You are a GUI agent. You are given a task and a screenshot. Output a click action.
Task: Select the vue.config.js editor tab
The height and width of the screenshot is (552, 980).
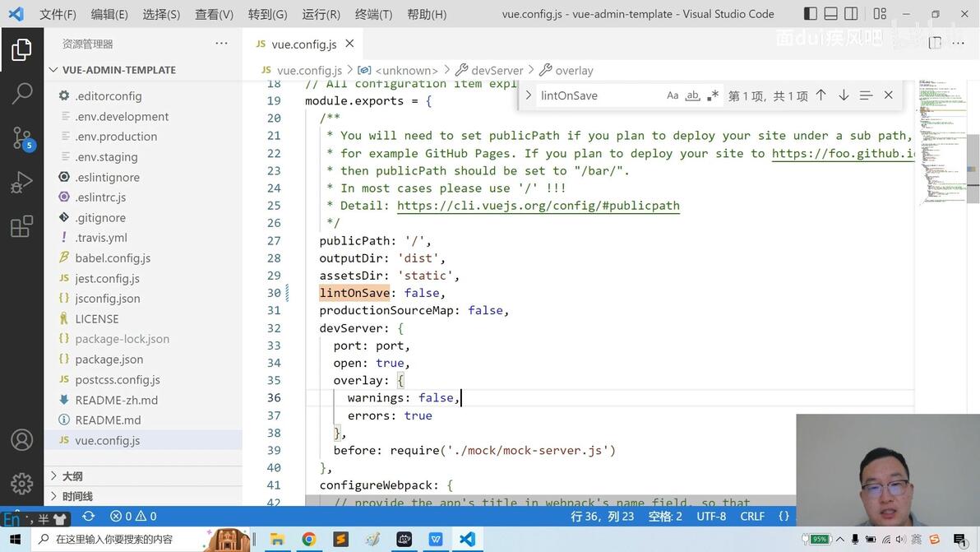(304, 44)
